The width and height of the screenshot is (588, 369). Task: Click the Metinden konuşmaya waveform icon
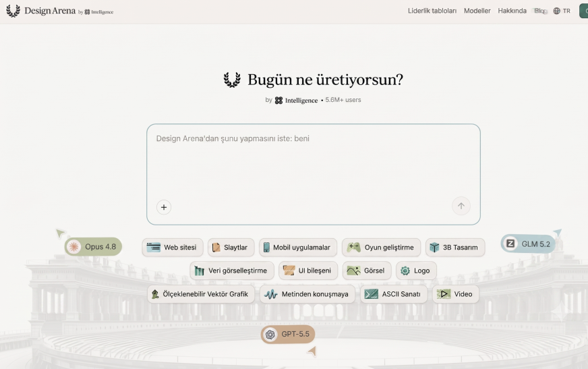coord(271,294)
